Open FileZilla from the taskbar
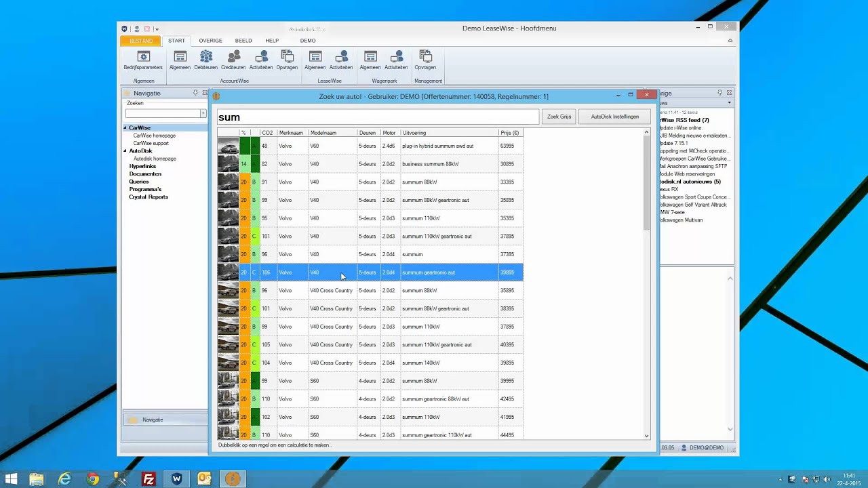 coord(149,479)
